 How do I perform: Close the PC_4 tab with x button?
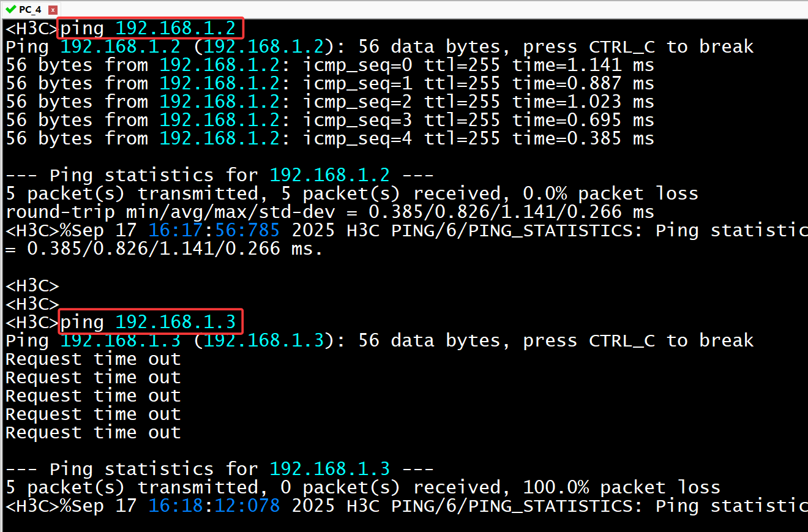[53, 10]
